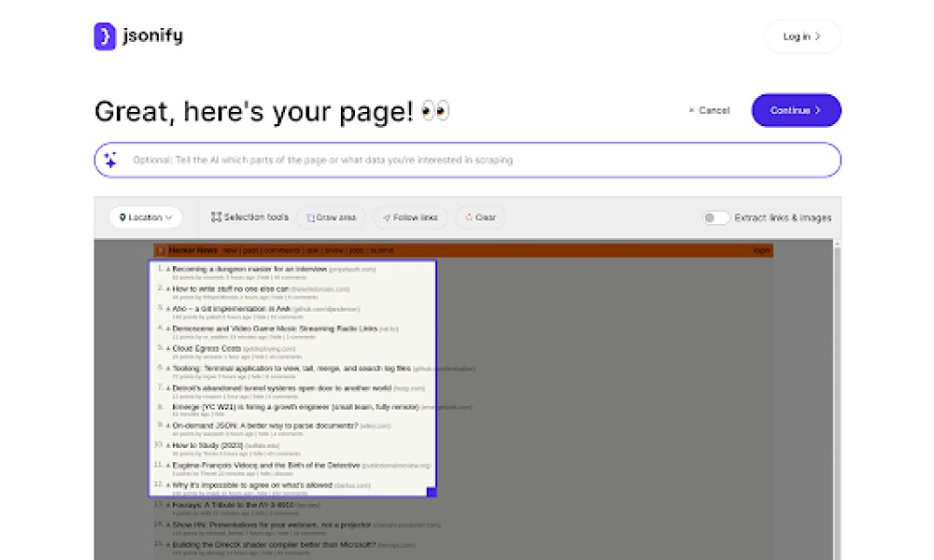Viewport: 934px width, 560px height.
Task: Click the AI instruction input field
Action: point(468,161)
